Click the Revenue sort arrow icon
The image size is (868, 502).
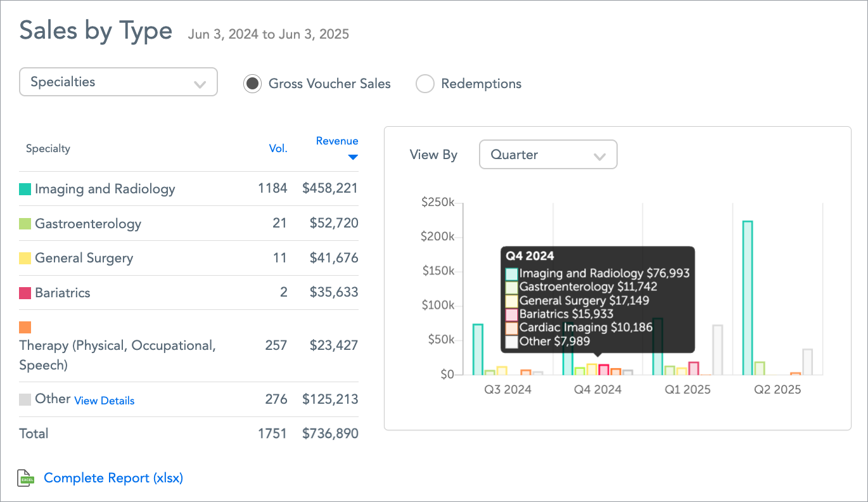pyautogui.click(x=353, y=157)
